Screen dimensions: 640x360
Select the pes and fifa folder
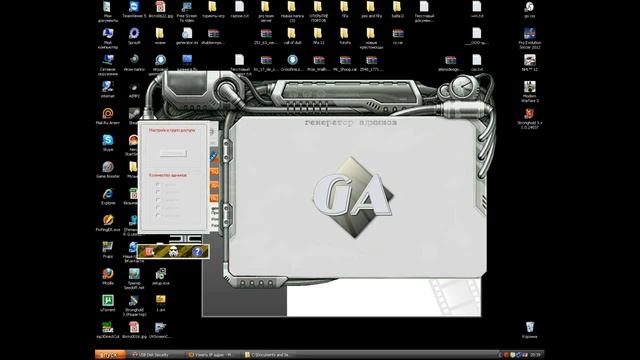point(371,10)
